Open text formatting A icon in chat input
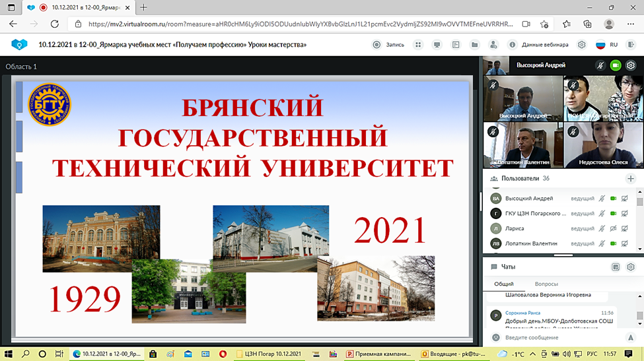Image resolution: width=644 pixels, height=361 pixels. tap(630, 338)
